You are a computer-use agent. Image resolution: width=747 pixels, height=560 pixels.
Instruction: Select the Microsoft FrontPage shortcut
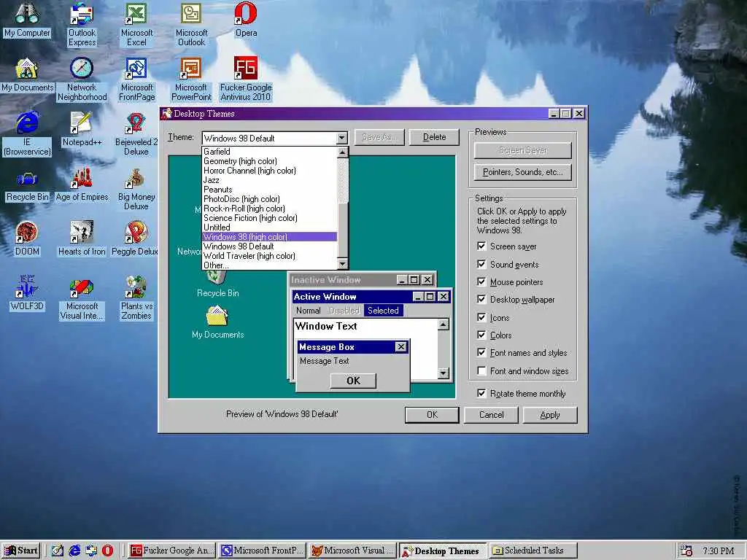[x=136, y=79]
